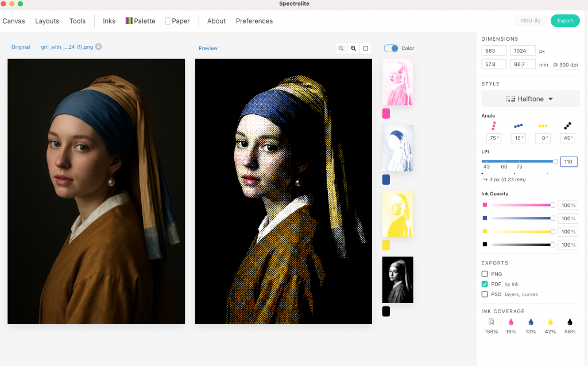588x366 pixels.
Task: Open the Palette menu
Action: tap(140, 21)
